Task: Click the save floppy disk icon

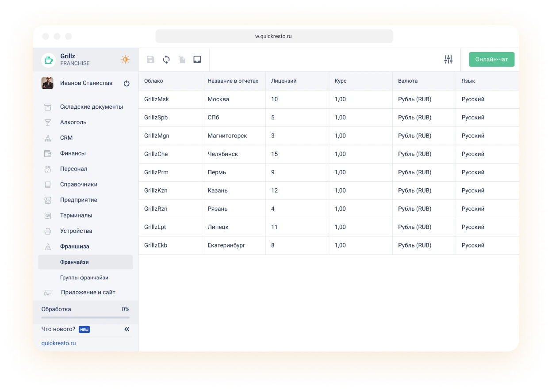Action: click(x=150, y=60)
